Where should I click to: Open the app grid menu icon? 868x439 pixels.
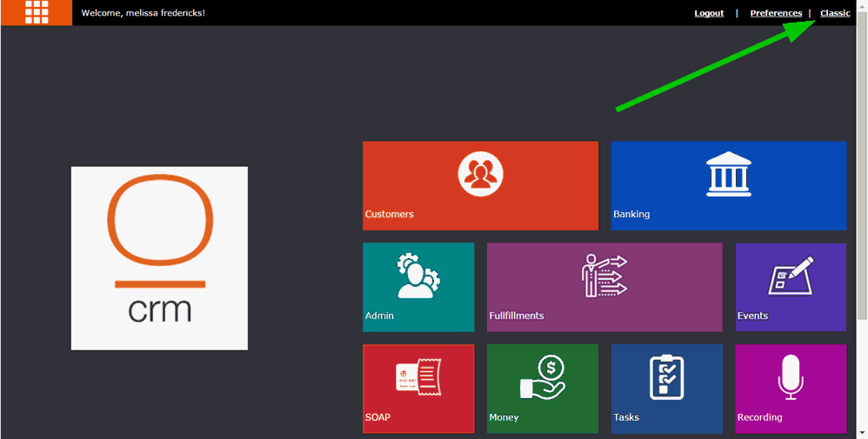pyautogui.click(x=37, y=13)
